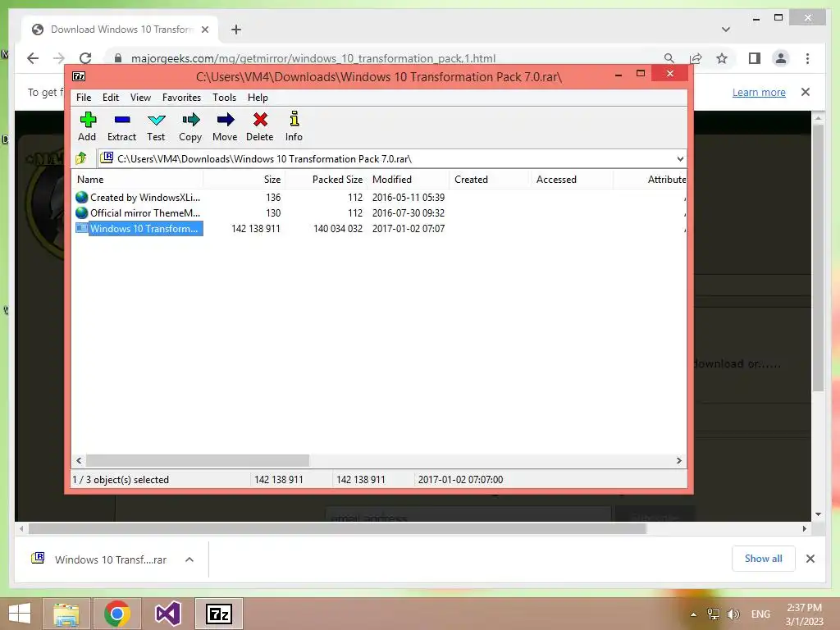Switch to Chrome in taskbar

click(x=116, y=614)
